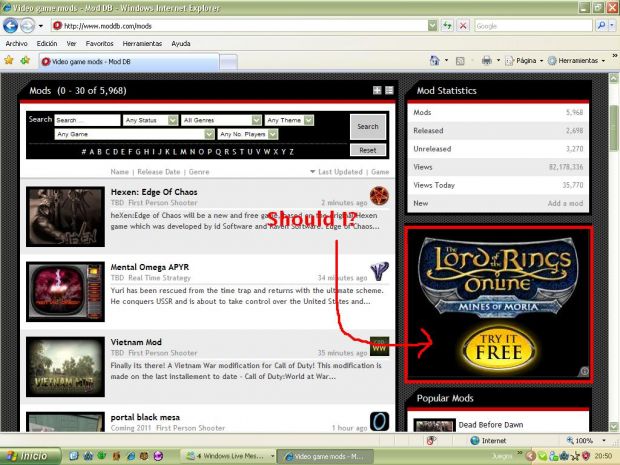Click the Try It Free yellow button
This screenshot has height=465, width=620.
coord(499,347)
